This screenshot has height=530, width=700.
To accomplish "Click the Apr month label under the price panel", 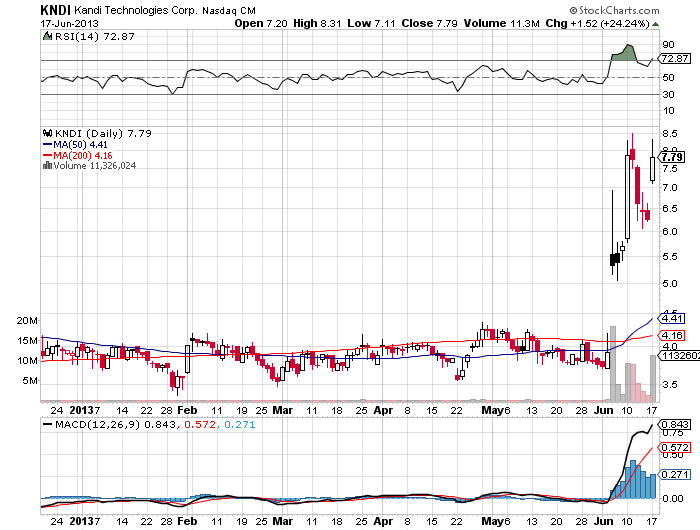I will 383,410.
